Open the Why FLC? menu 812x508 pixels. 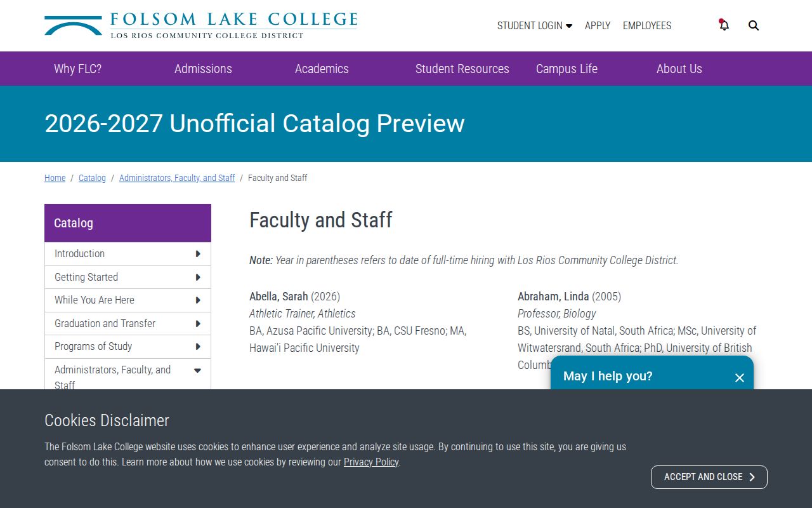point(77,69)
